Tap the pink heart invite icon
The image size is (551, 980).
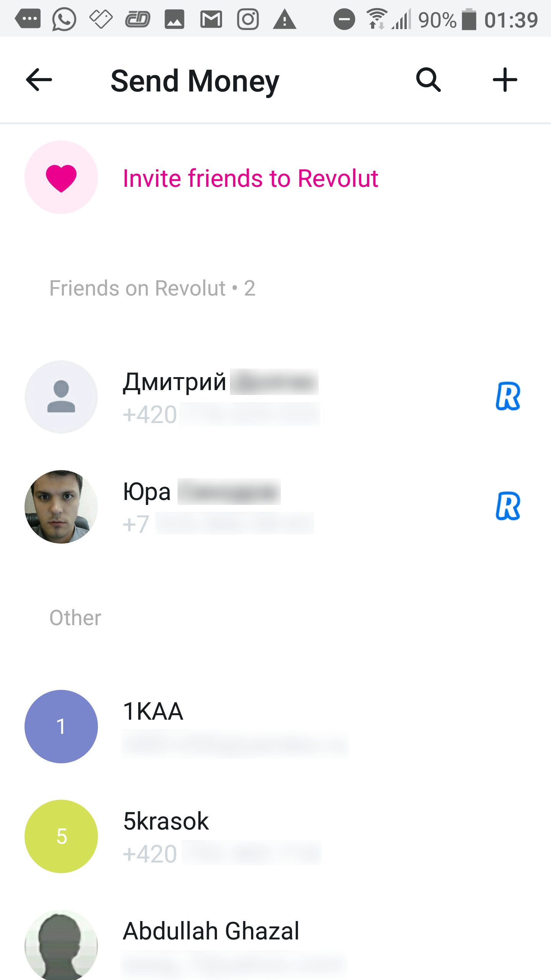[61, 177]
